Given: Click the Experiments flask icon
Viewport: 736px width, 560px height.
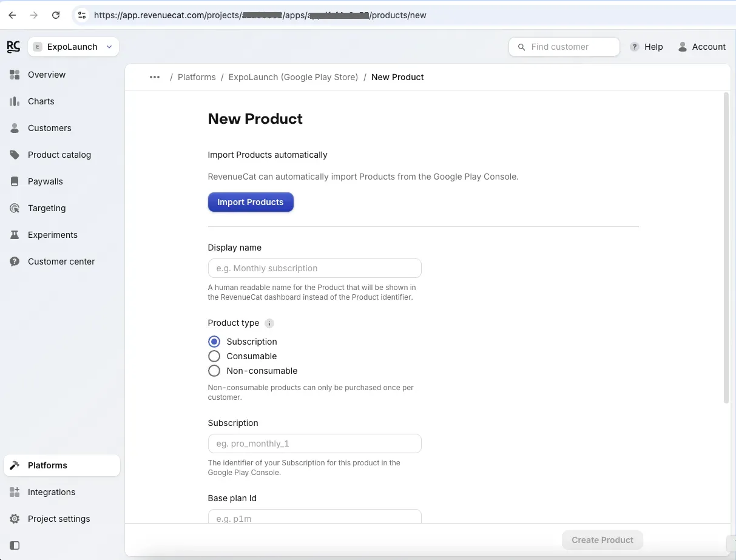Looking at the screenshot, I should (15, 235).
